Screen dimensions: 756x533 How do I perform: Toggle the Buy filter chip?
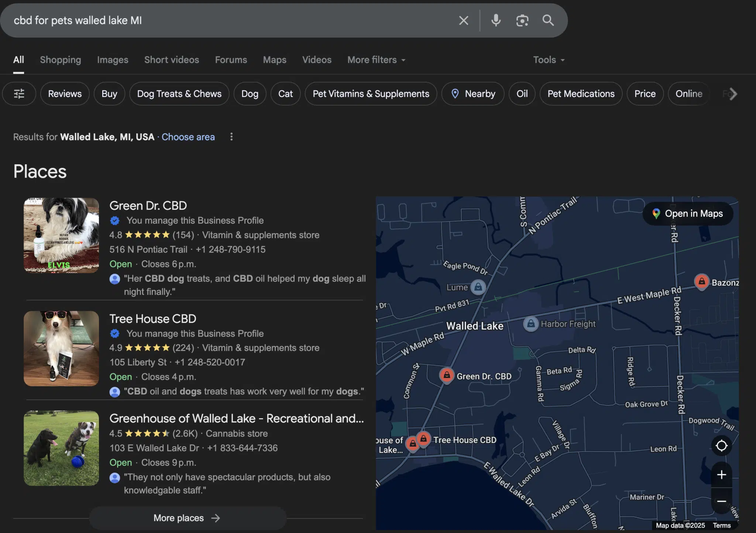[x=109, y=94]
